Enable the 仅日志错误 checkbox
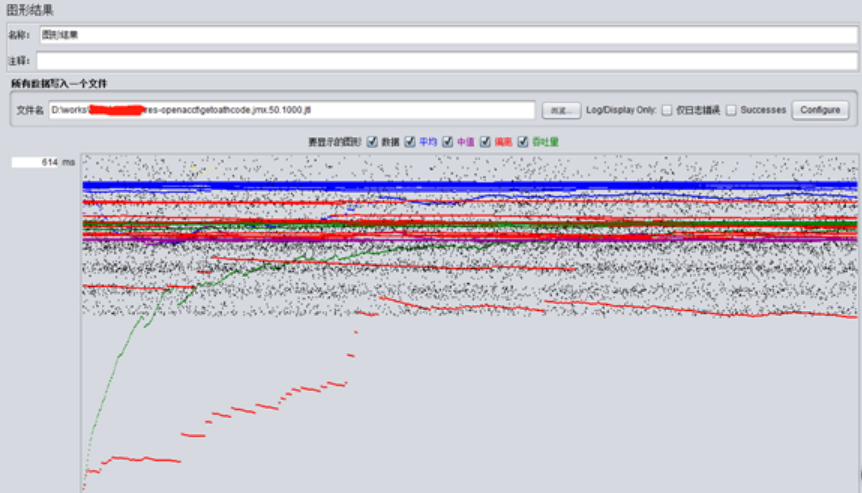The width and height of the screenshot is (862, 493). [x=667, y=110]
